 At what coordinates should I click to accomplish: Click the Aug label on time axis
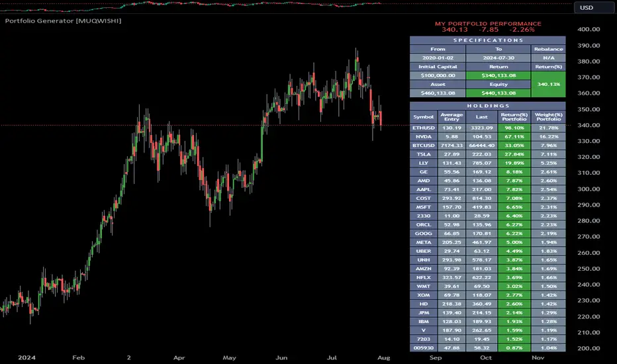click(x=384, y=357)
